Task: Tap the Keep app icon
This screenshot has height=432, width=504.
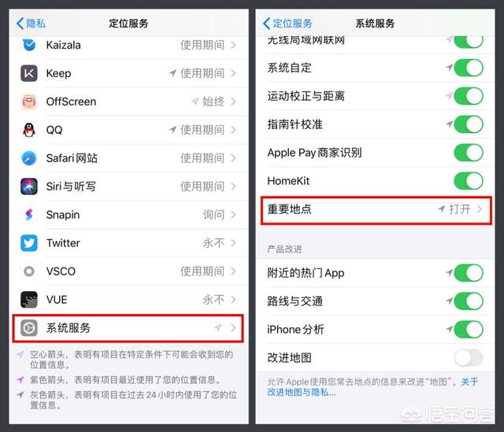Action: 29,73
